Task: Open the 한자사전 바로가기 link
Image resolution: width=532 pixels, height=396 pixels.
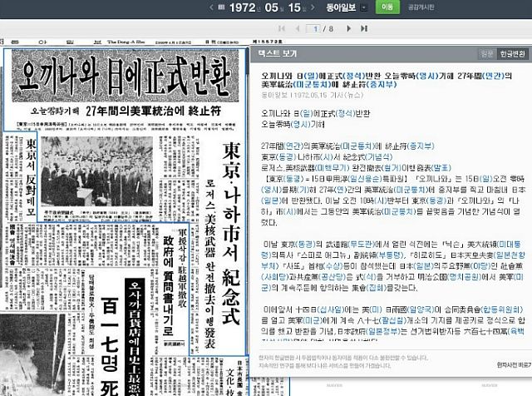Action: 515,364
